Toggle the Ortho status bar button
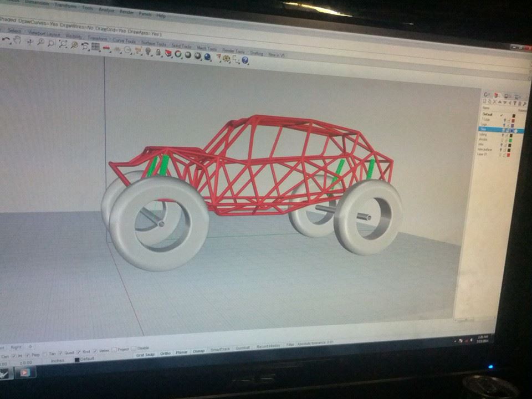Viewport: 532px width, 399px height. [x=166, y=354]
